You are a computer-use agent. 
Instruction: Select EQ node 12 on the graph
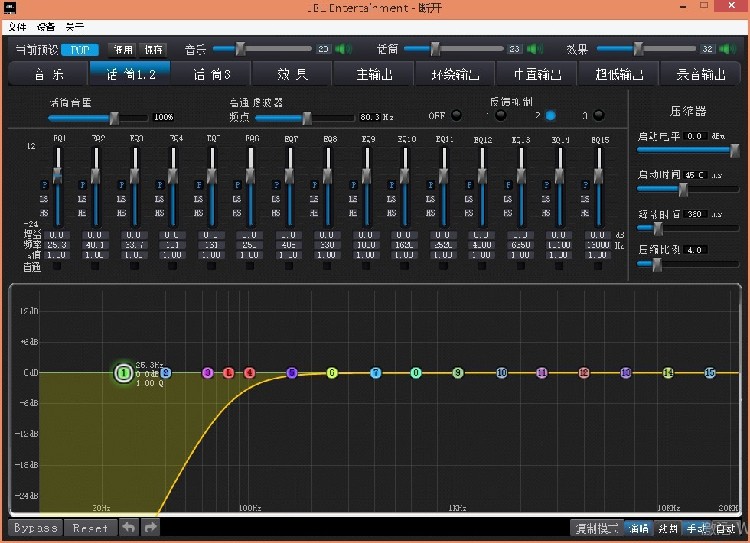coord(584,373)
